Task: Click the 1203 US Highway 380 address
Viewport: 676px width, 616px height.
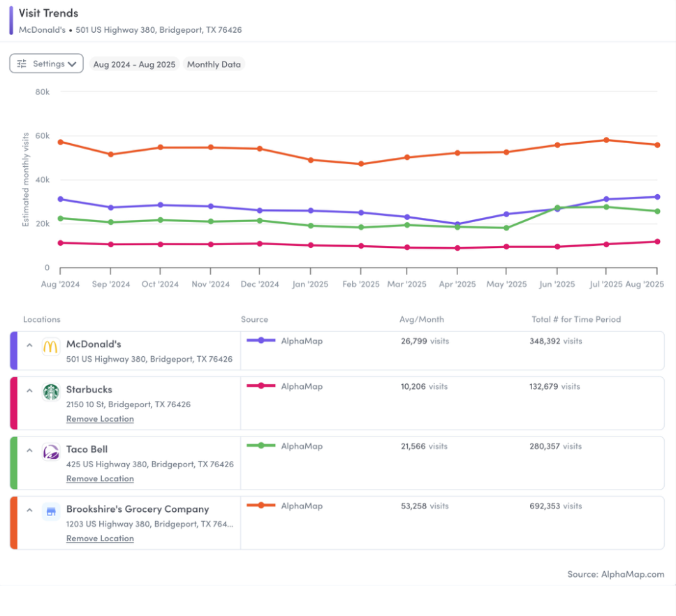Action: pyautogui.click(x=149, y=524)
